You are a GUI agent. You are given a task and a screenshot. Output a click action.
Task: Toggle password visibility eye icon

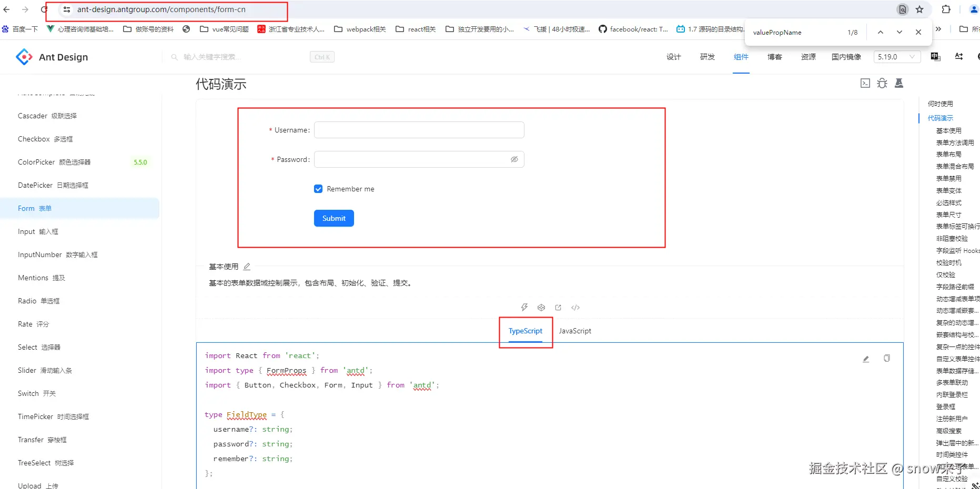pyautogui.click(x=514, y=159)
